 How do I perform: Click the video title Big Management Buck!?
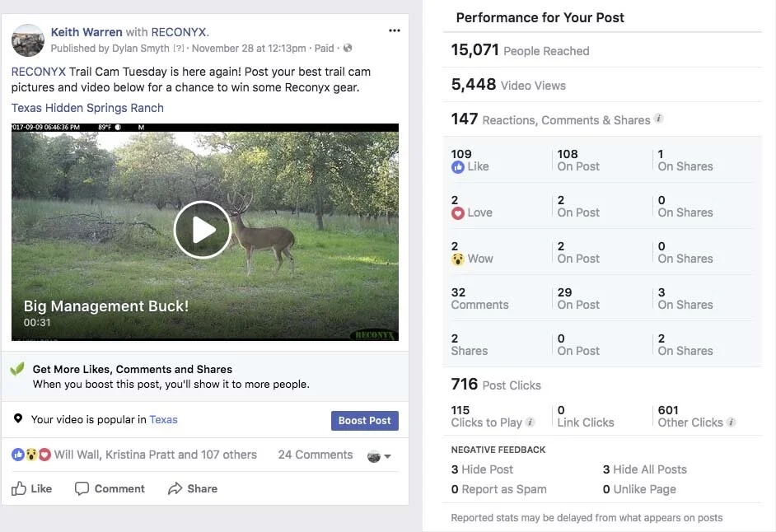pyautogui.click(x=106, y=306)
